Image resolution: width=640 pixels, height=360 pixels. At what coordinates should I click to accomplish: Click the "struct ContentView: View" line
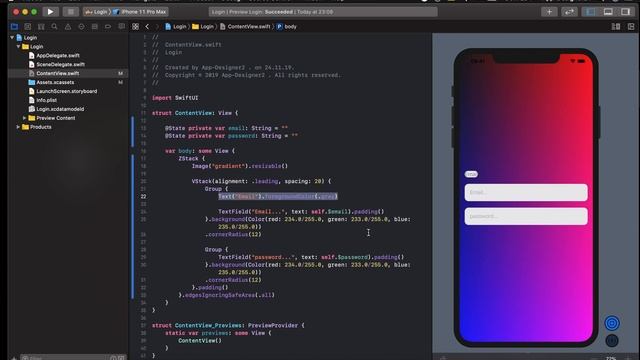(x=195, y=113)
